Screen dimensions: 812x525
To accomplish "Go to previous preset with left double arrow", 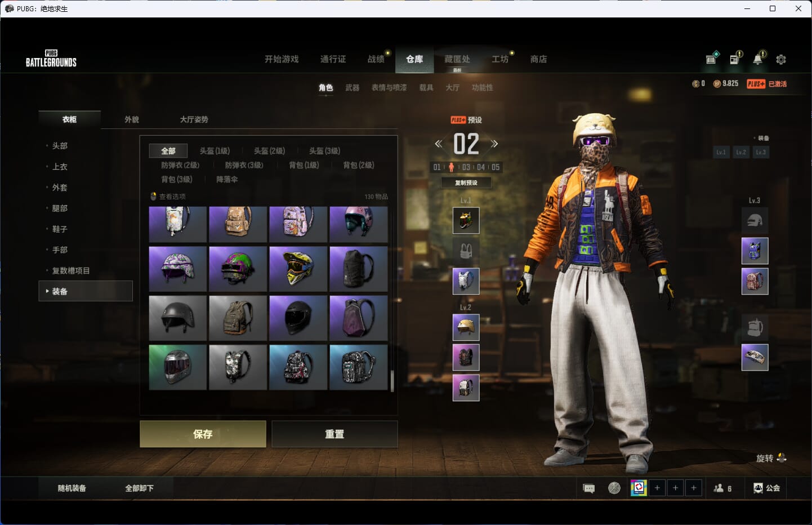I will 438,144.
